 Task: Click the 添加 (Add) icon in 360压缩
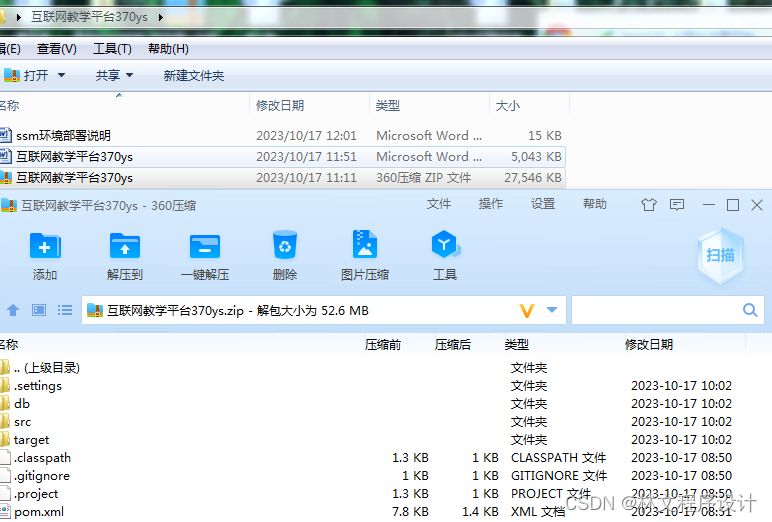click(x=45, y=246)
